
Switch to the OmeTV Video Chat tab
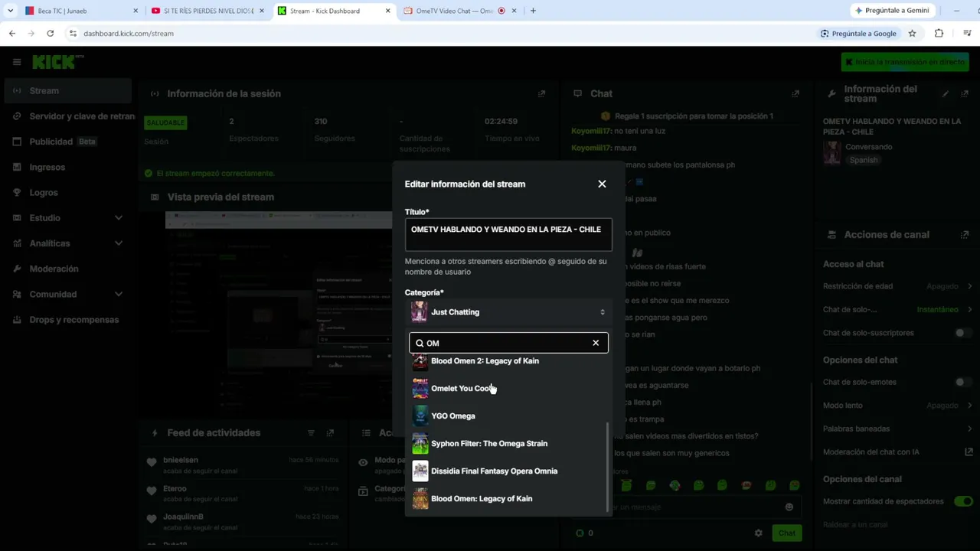(459, 11)
